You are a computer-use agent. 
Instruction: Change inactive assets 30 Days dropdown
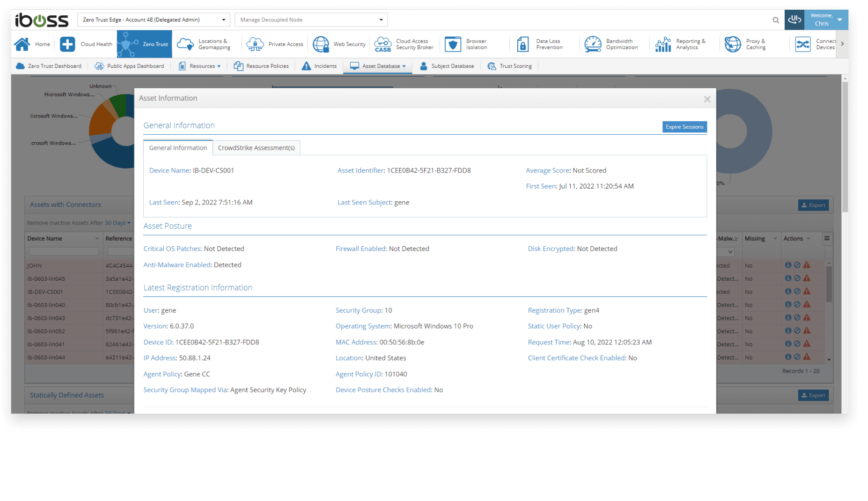coord(118,223)
